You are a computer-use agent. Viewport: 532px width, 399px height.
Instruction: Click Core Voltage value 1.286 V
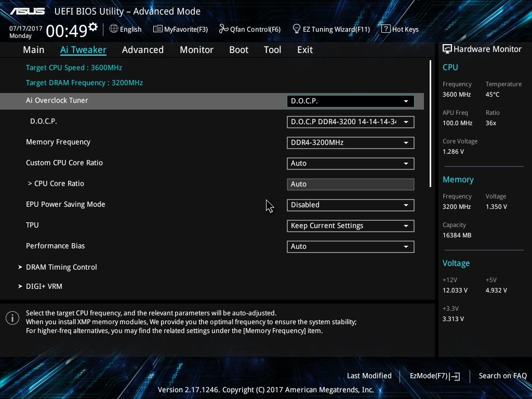point(453,152)
